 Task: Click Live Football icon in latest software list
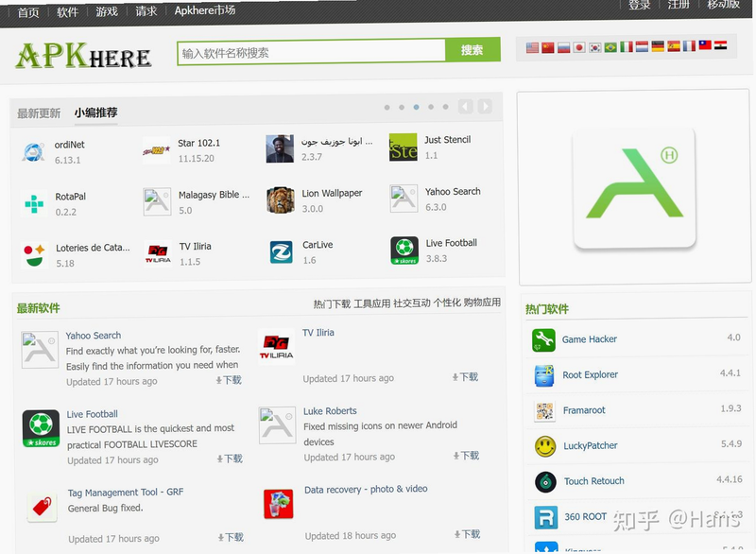tap(41, 428)
